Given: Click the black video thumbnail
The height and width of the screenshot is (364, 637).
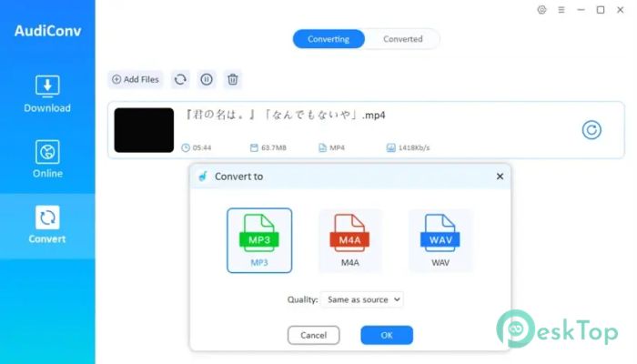Looking at the screenshot, I should point(144,130).
